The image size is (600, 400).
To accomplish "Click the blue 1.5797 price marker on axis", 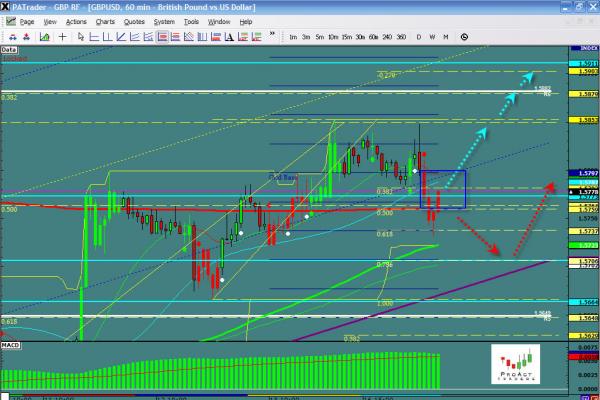I will (588, 173).
